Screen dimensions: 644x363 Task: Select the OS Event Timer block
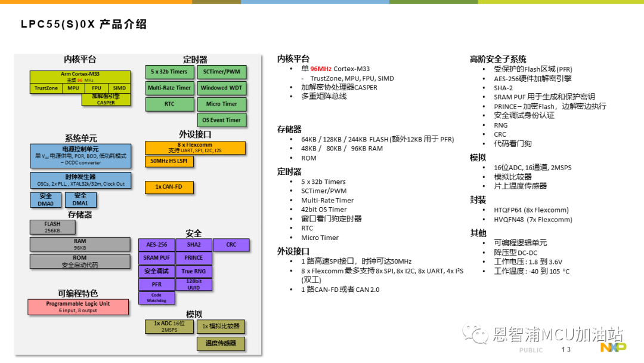tap(222, 120)
